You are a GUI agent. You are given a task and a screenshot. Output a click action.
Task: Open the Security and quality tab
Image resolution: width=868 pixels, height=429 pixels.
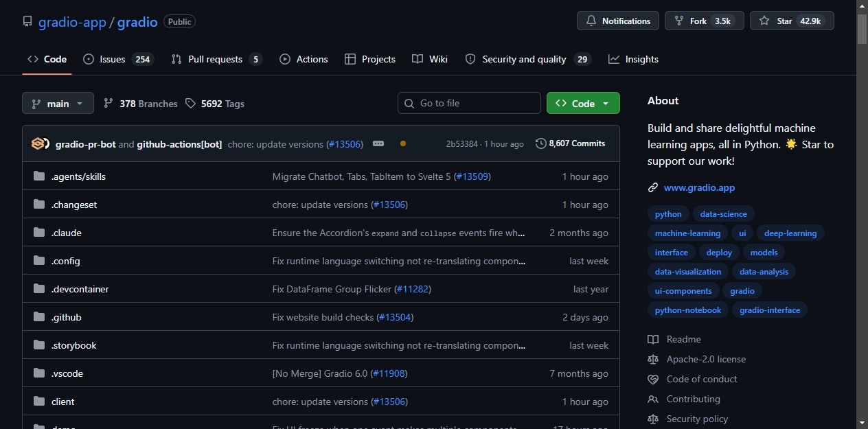528,59
